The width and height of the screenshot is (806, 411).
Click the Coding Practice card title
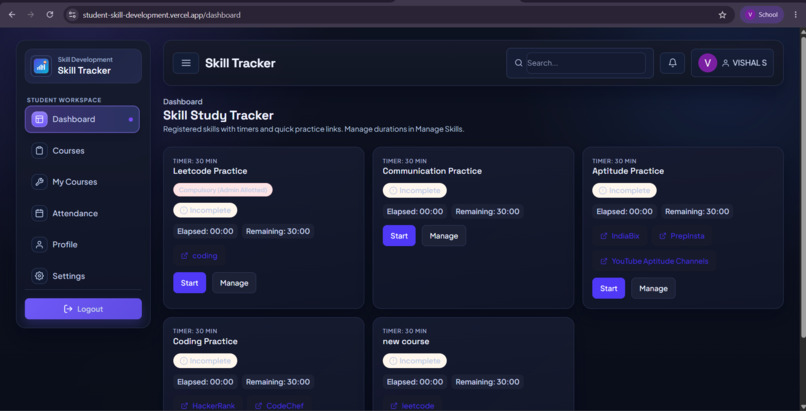205,342
